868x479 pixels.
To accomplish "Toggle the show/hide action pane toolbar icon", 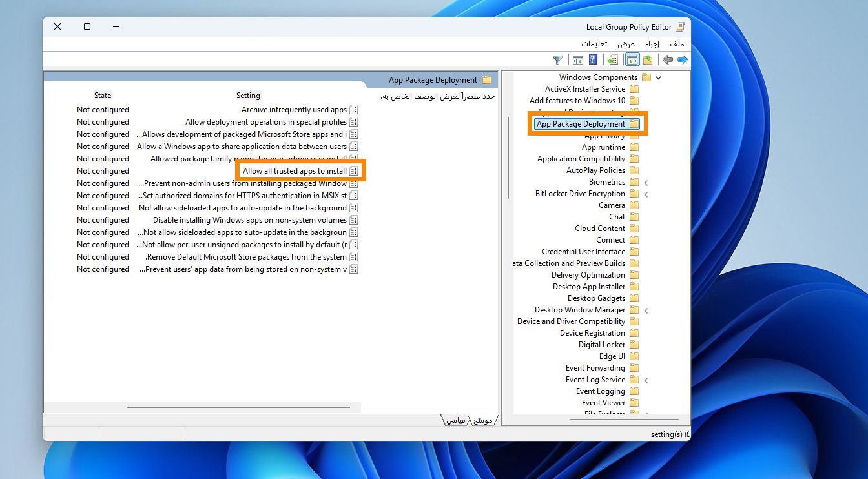I will tap(578, 60).
